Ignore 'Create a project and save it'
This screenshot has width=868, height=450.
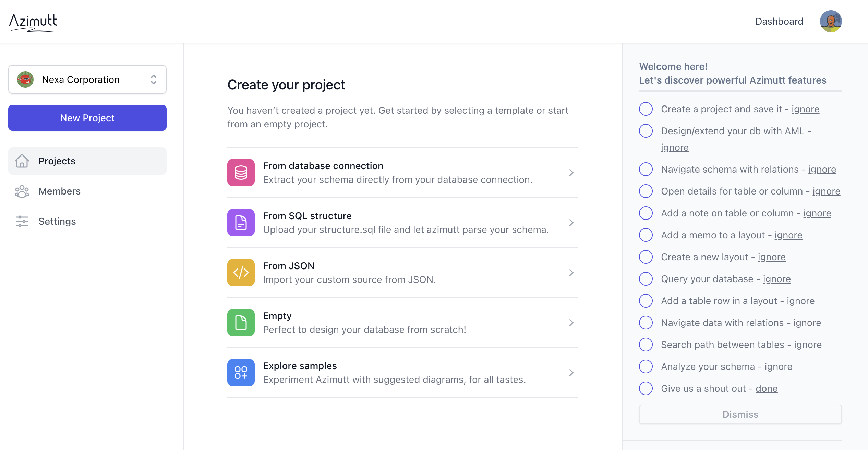805,109
